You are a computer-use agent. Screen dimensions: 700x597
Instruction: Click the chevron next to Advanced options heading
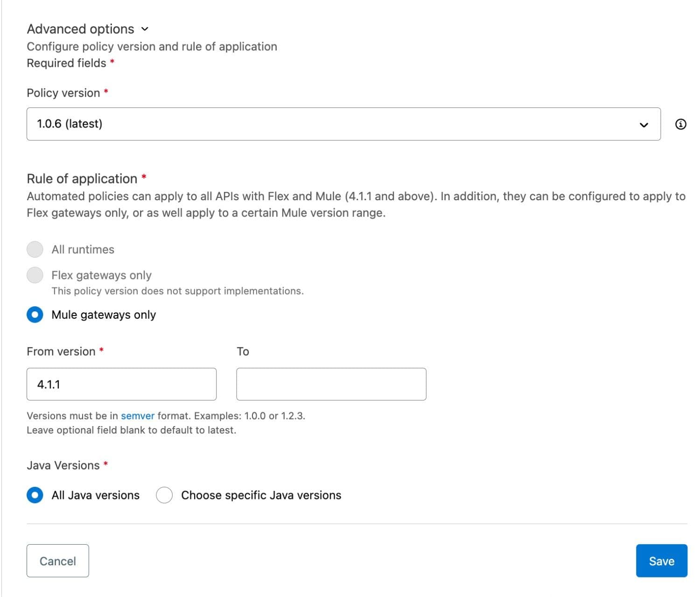coord(145,28)
